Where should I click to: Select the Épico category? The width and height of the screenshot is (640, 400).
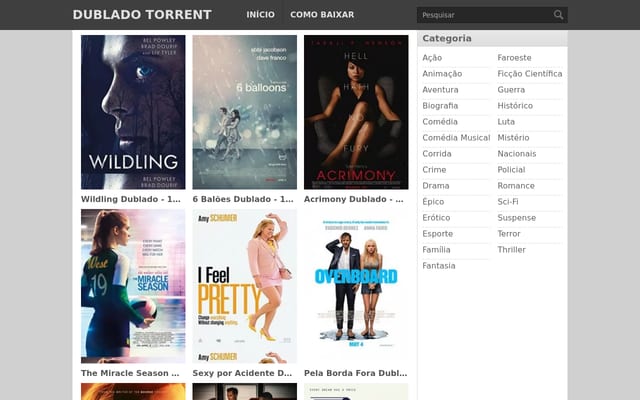pos(433,202)
